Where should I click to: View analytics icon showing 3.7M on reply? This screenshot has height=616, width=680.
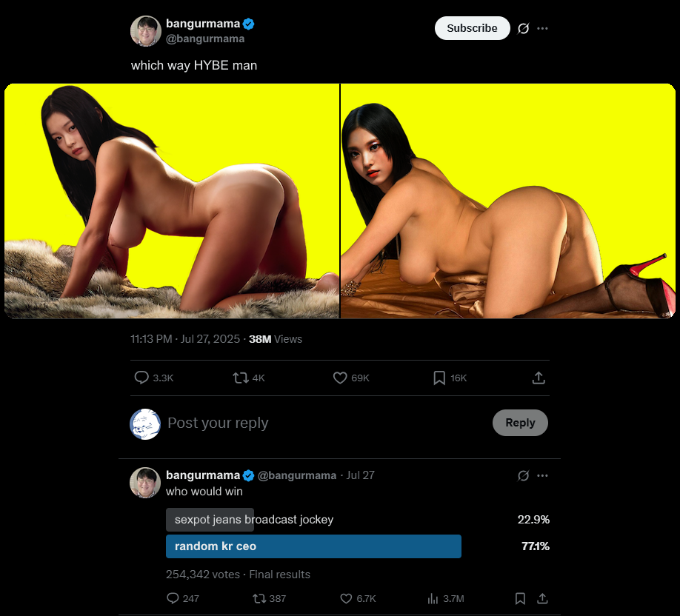click(433, 599)
